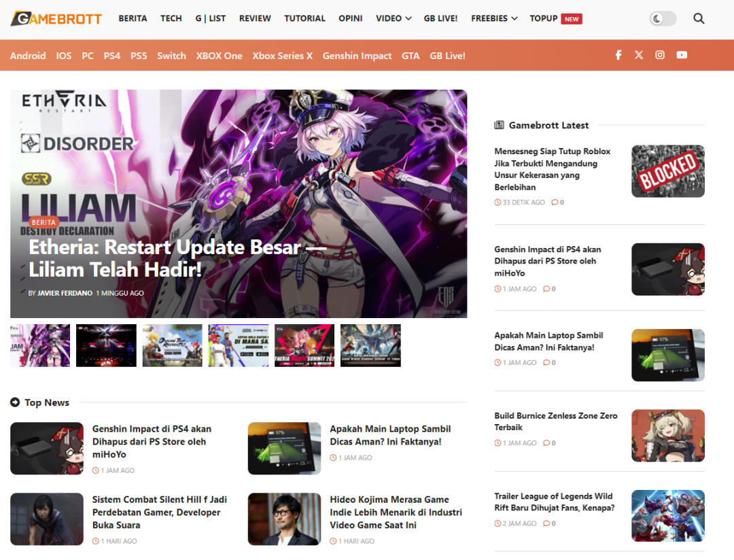The height and width of the screenshot is (560, 734).
Task: Click the Gamebrott logo
Action: click(x=56, y=18)
